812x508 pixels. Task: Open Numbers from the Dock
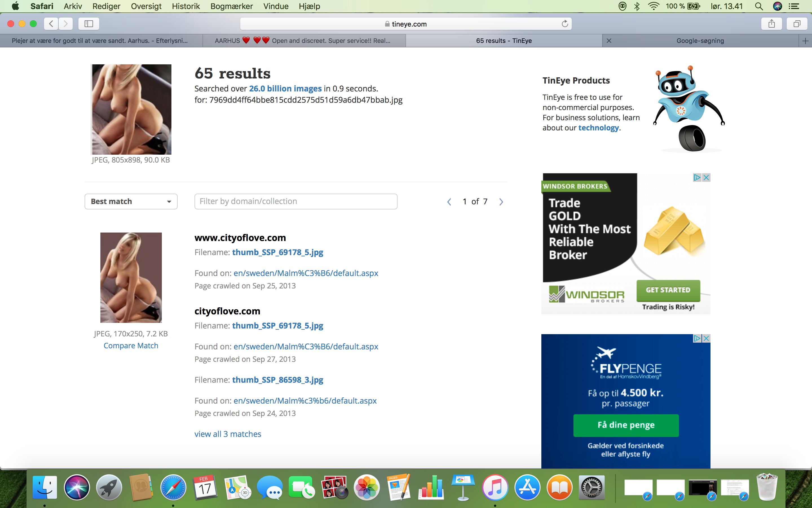coord(431,487)
